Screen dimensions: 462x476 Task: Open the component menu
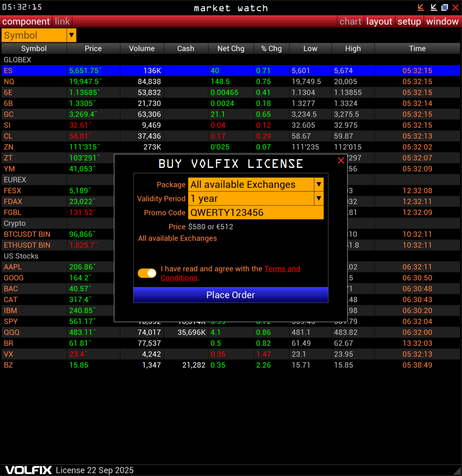click(26, 21)
